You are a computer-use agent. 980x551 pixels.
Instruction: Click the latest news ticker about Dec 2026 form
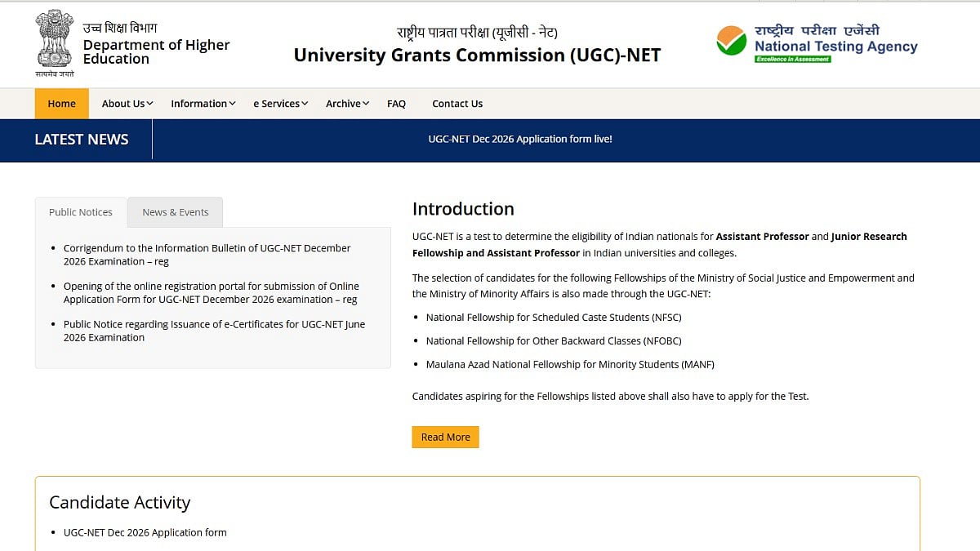coord(520,140)
